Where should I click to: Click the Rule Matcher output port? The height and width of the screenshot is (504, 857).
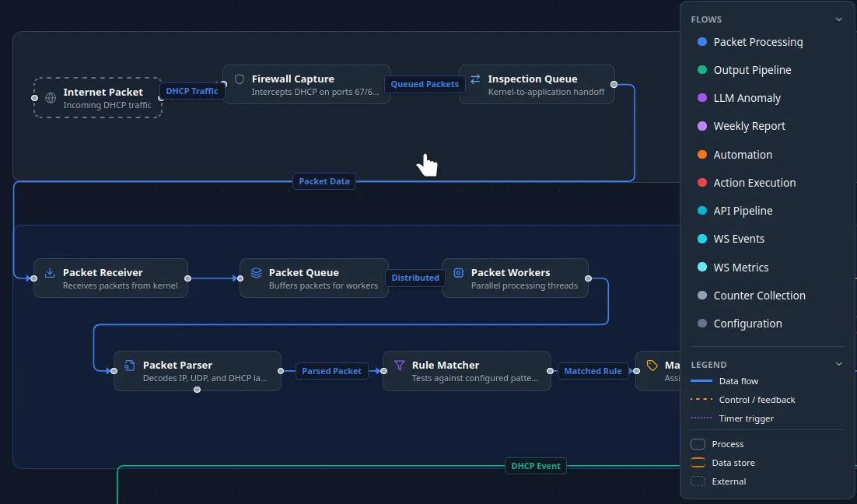click(551, 371)
